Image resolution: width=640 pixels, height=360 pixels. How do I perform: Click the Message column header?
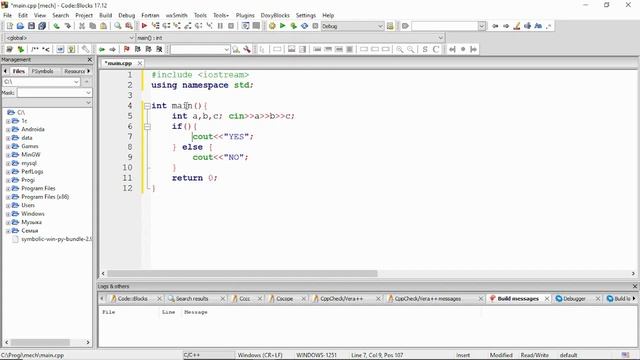click(x=196, y=312)
